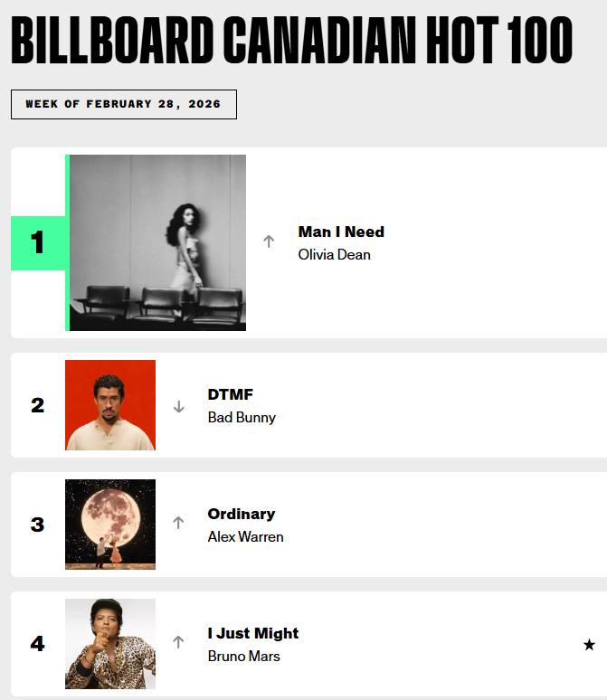Click the up arrow beside Man I Need
Image resolution: width=607 pixels, height=700 pixels.
click(x=269, y=242)
